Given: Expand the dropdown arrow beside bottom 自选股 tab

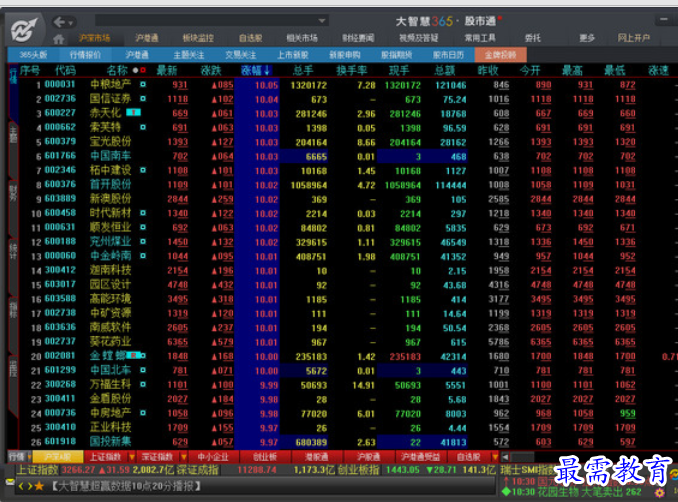Looking at the screenshot, I should tap(495, 457).
